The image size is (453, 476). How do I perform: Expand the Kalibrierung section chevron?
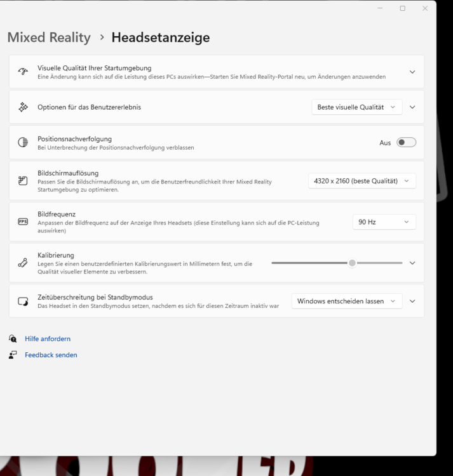tap(412, 263)
